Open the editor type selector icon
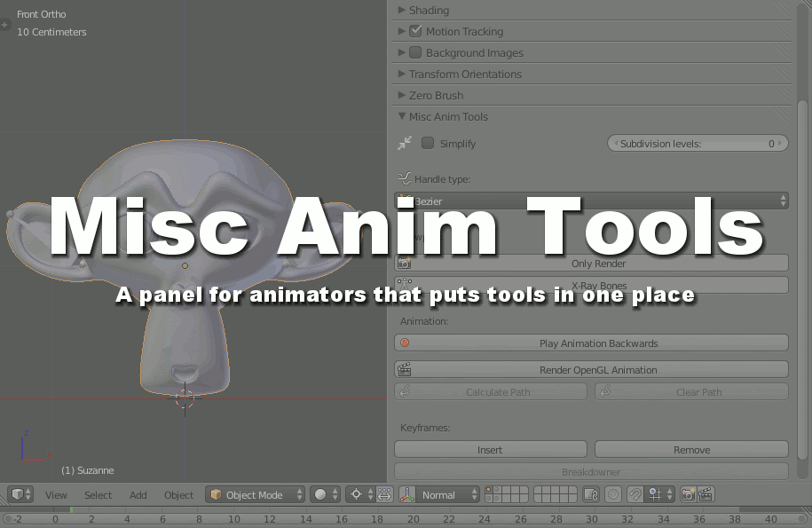The width and height of the screenshot is (812, 528). pos(20,494)
